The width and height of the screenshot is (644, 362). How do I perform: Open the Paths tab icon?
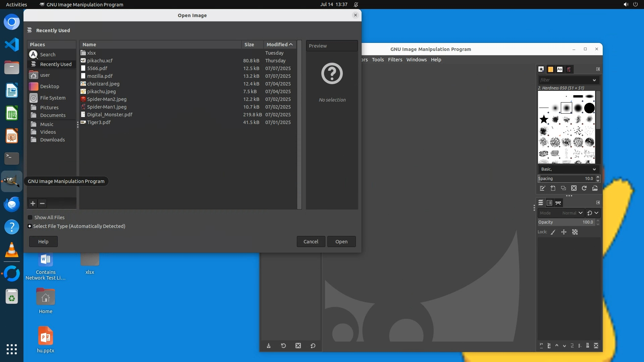coord(558,203)
